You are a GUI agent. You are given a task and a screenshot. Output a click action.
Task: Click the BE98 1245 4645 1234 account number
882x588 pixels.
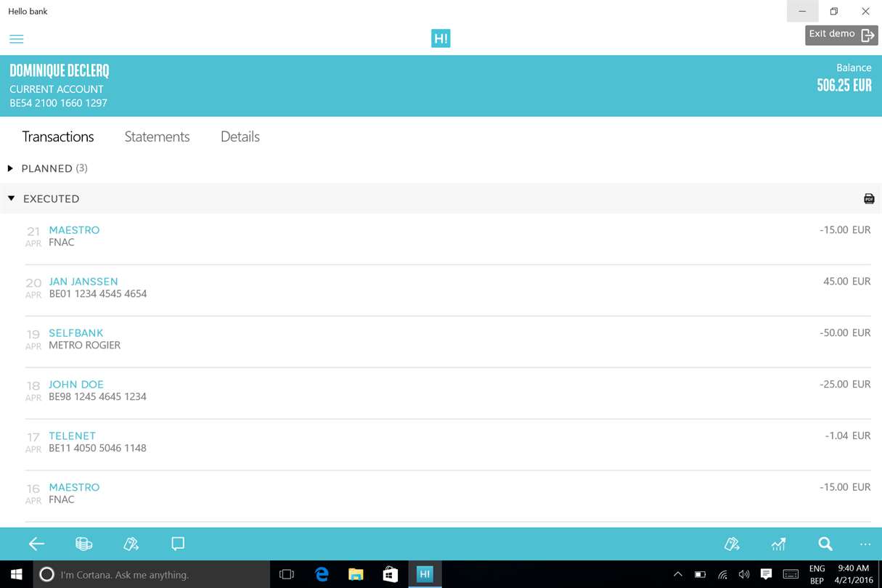(x=98, y=397)
